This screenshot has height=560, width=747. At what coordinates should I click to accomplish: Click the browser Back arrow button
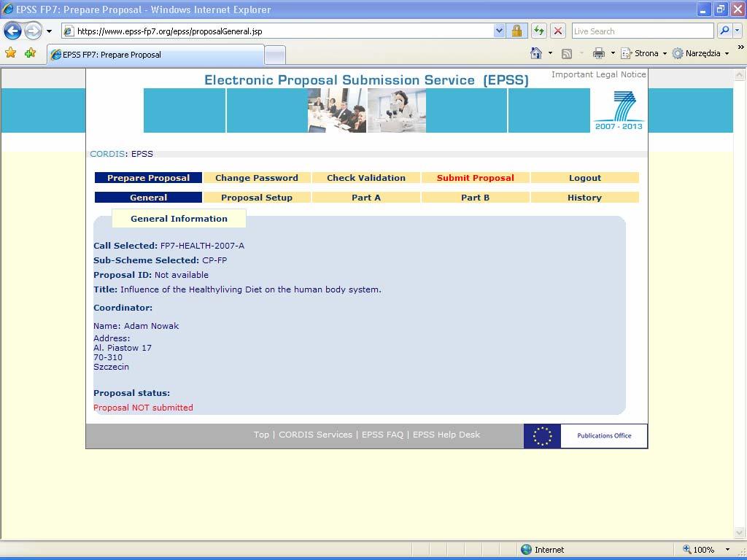coord(13,31)
